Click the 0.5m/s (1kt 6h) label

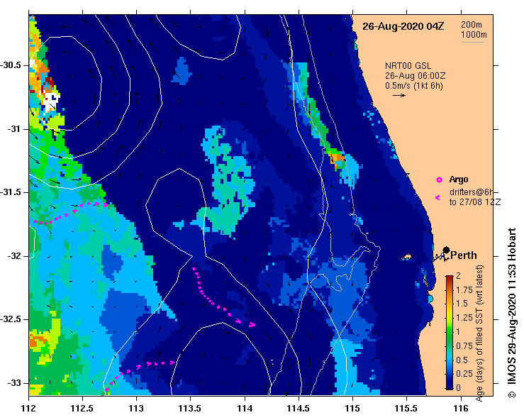coord(413,86)
